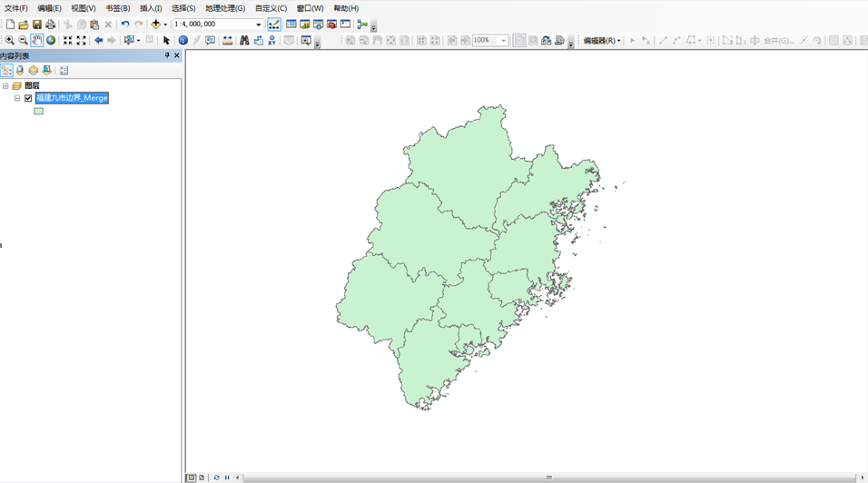Select the Pan hand tool

[36, 40]
